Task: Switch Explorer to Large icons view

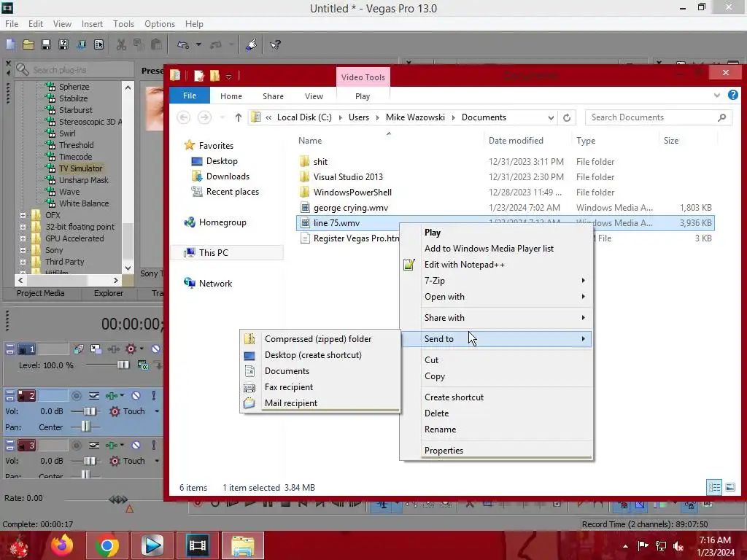Action: click(730, 487)
